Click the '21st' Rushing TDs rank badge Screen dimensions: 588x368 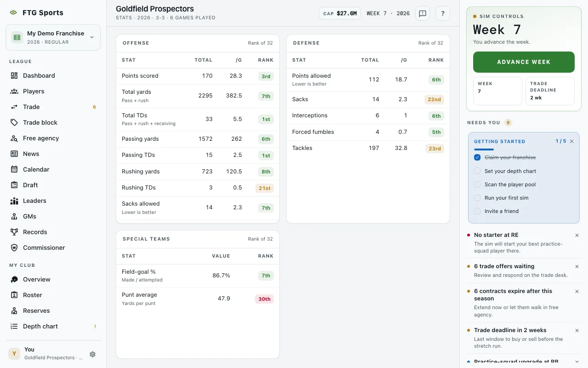click(x=265, y=188)
